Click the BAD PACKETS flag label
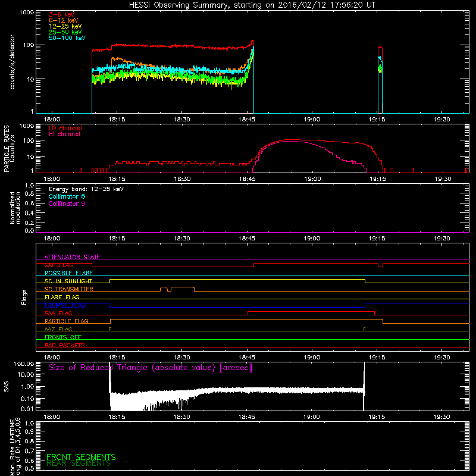 (x=65, y=346)
